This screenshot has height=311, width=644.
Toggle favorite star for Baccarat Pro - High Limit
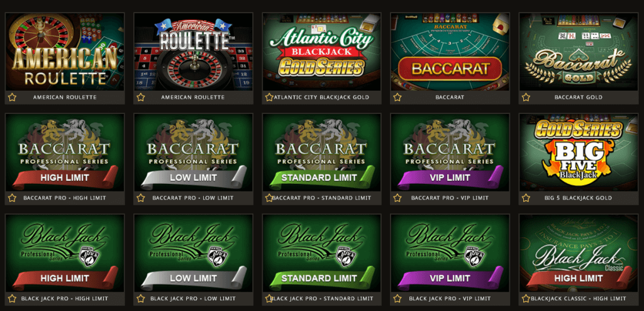[x=13, y=198]
